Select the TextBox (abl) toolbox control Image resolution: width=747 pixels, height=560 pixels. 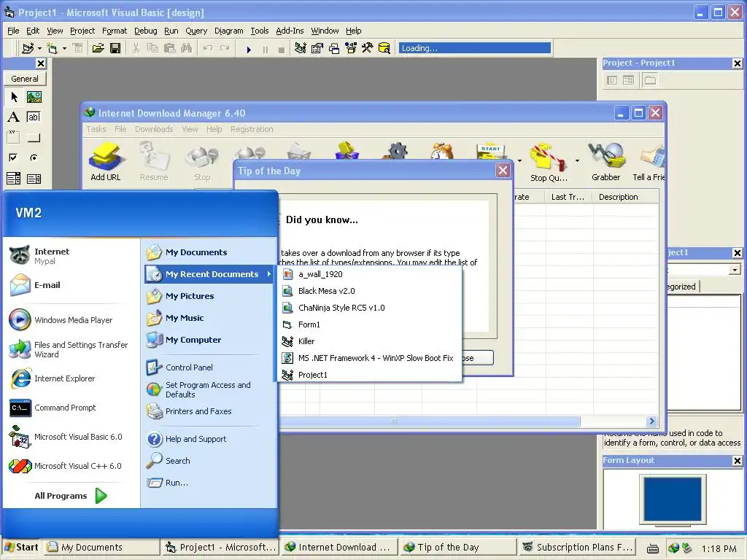point(34,117)
